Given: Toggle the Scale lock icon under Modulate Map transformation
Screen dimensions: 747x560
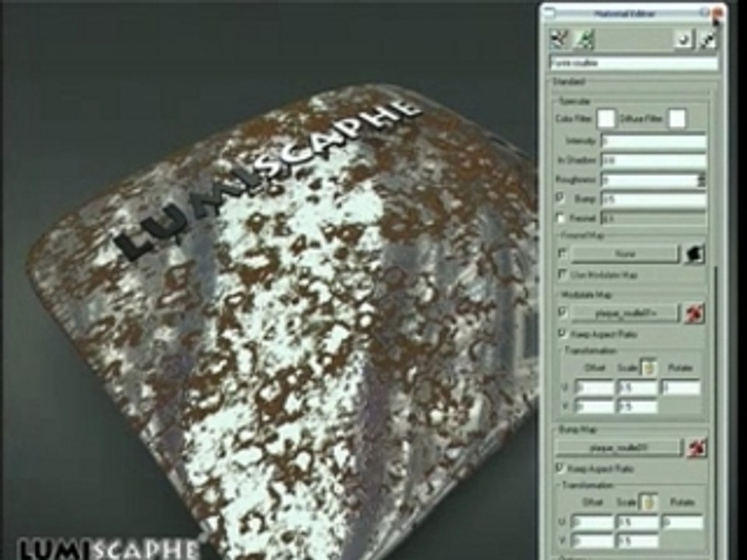Looking at the screenshot, I should 648,368.
